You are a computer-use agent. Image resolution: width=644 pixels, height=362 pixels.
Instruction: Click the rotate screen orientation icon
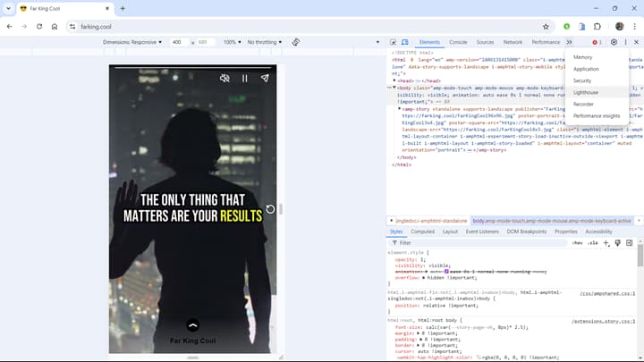click(x=295, y=42)
